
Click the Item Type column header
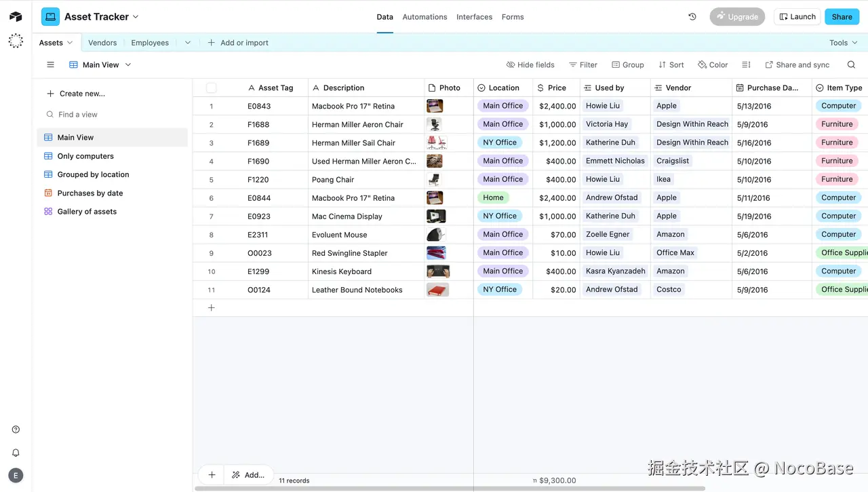click(x=840, y=88)
